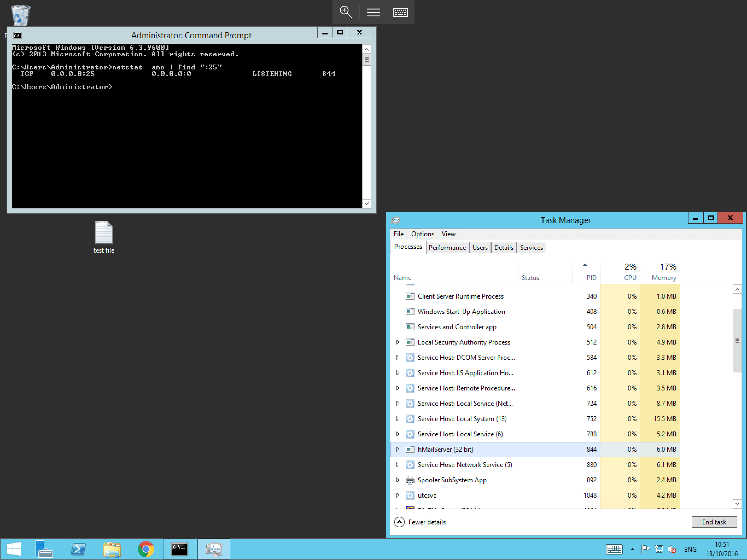The image size is (747, 560).
Task: Click the hamburger menu icon in the top toolbar
Action: (x=373, y=12)
